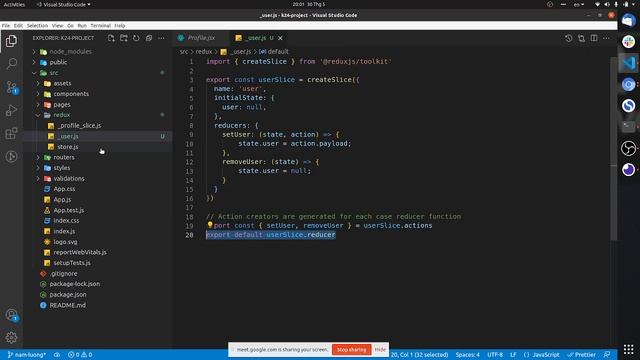Open the Accounts menu icon
This screenshot has width=640, height=360.
click(11, 315)
